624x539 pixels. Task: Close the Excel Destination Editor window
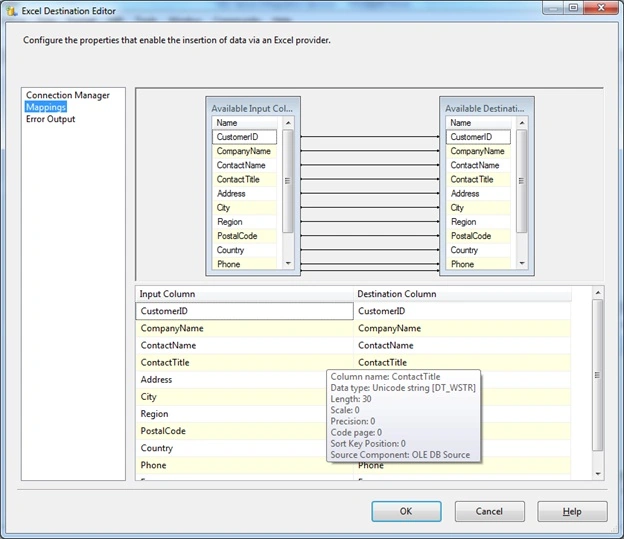tap(601, 8)
